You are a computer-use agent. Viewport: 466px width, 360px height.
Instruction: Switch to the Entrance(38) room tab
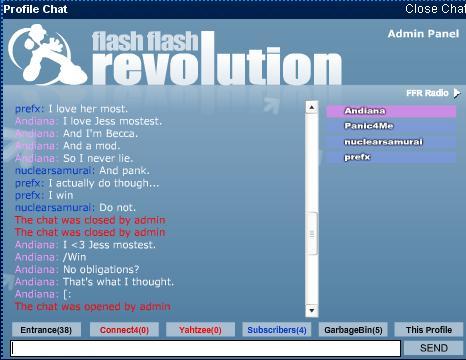tap(46, 330)
